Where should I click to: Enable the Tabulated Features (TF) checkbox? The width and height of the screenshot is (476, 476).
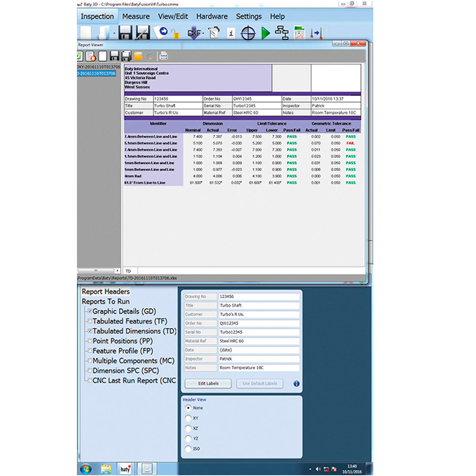[90, 321]
